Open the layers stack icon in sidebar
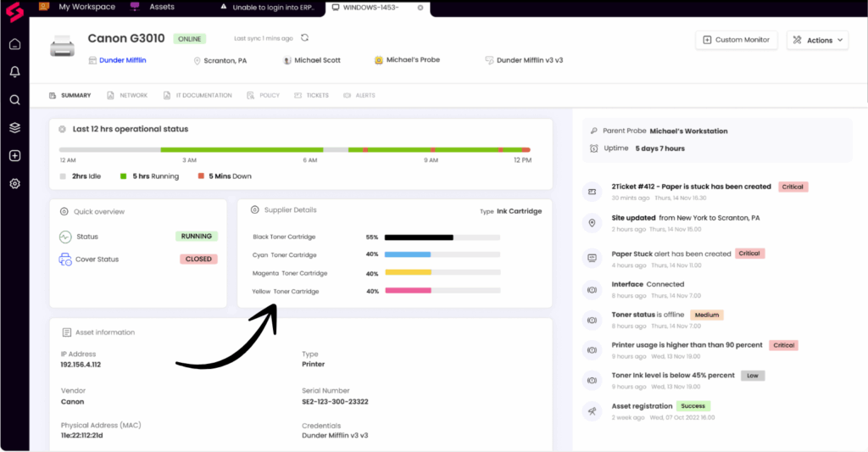This screenshot has height=452, width=868. click(x=15, y=127)
